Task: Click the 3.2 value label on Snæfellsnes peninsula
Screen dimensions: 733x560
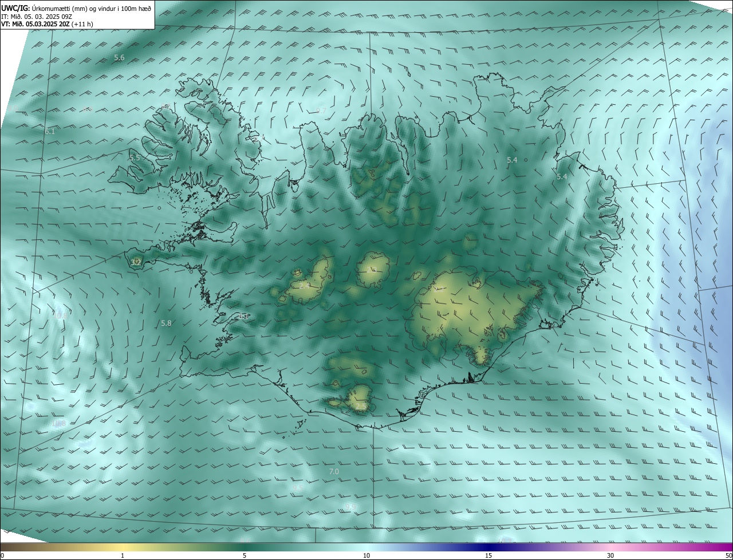Action: point(136,262)
